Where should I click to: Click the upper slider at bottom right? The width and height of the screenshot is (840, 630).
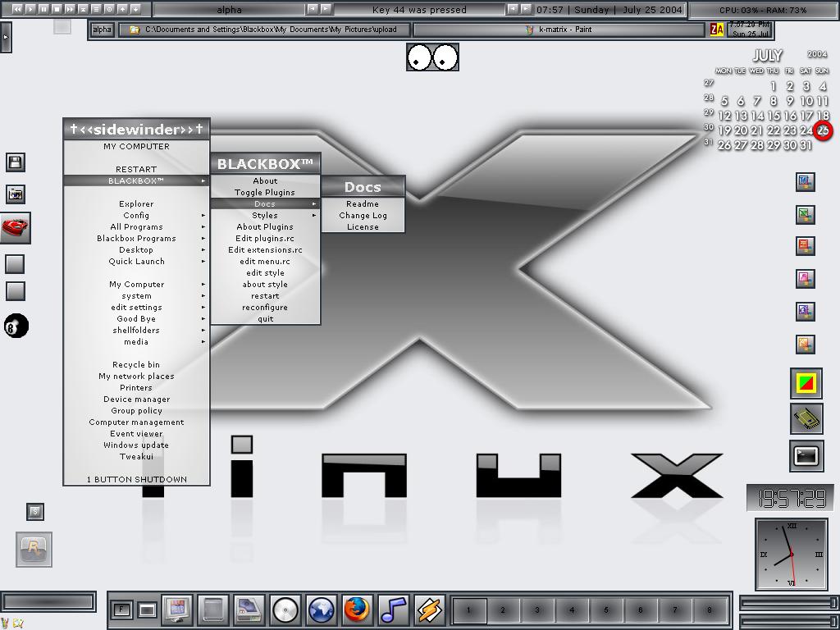[x=788, y=603]
